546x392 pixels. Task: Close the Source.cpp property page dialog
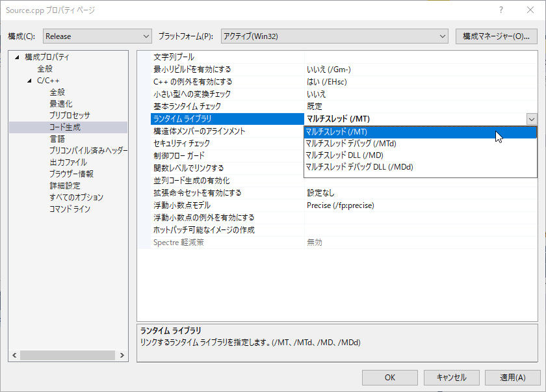[x=530, y=10]
